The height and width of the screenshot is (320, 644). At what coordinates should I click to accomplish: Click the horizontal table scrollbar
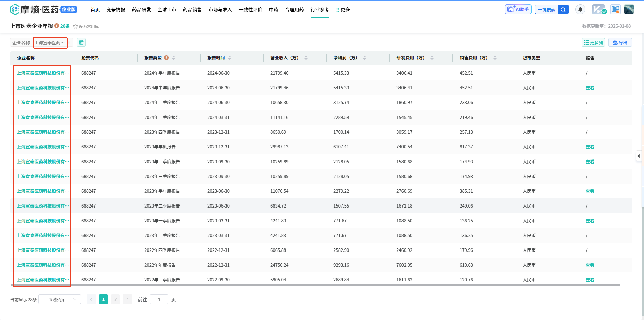point(315,285)
